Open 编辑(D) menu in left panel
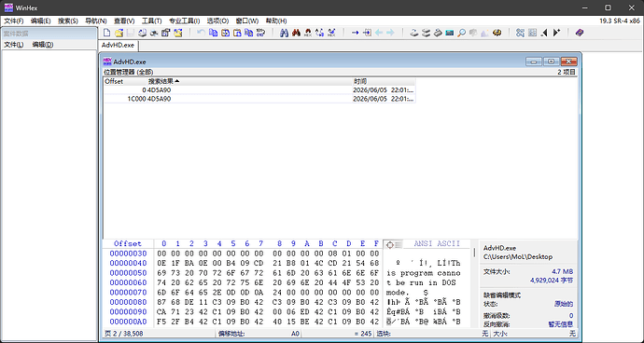The width and height of the screenshot is (644, 343). click(x=43, y=45)
